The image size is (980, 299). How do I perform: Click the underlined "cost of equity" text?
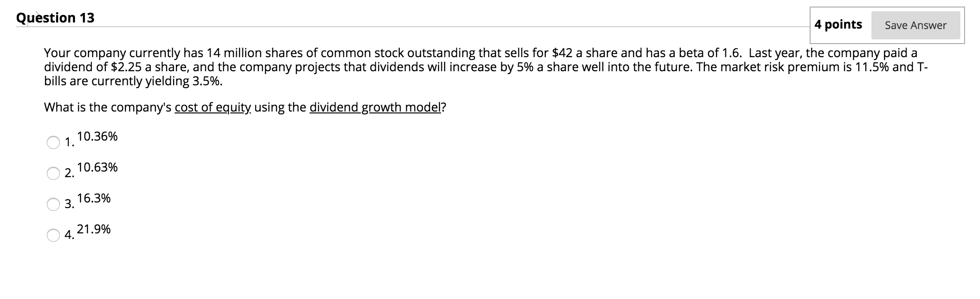coord(212,108)
